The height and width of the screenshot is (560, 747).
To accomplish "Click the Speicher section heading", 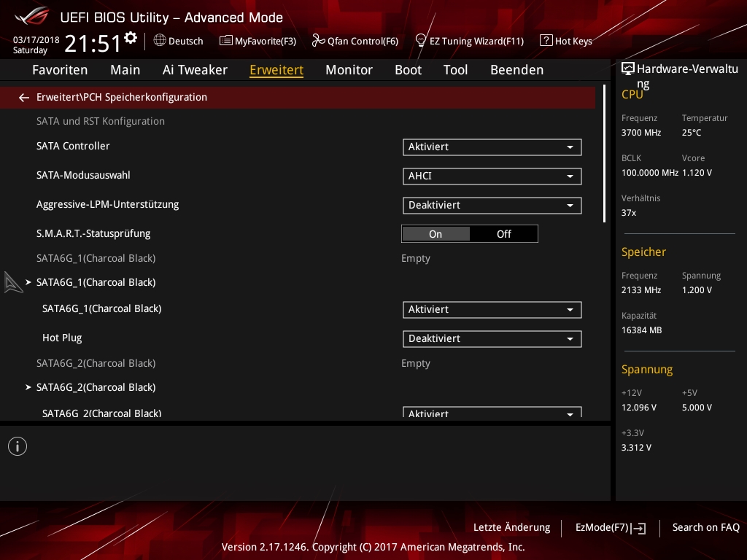I will click(x=643, y=252).
